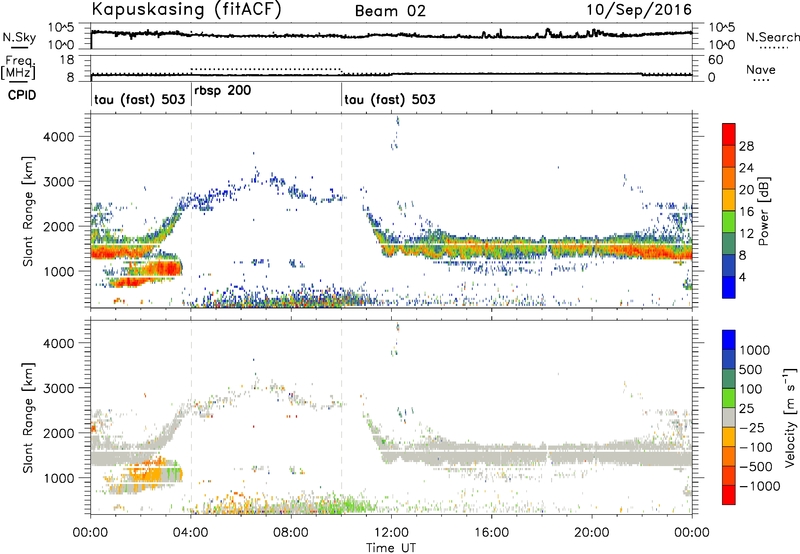Viewport: 800px width, 554px height.
Task: Click the power panel 'Slant Range [km]' label
Action: (28, 211)
